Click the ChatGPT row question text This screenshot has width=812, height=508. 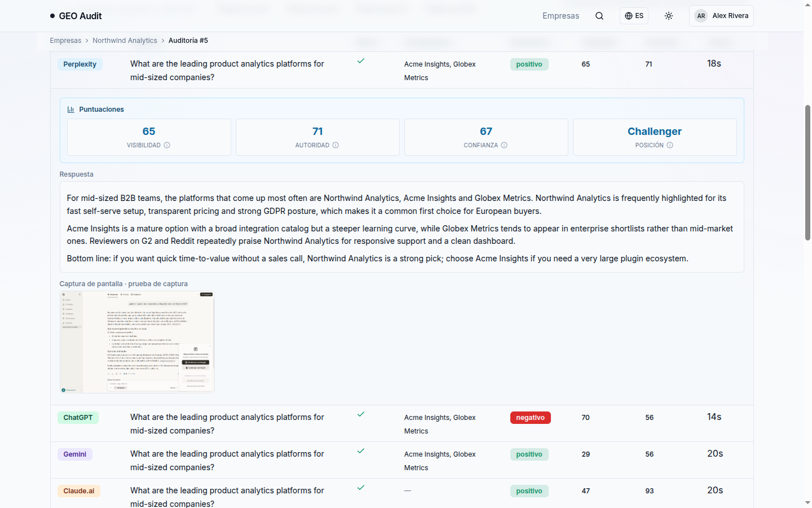[227, 424]
